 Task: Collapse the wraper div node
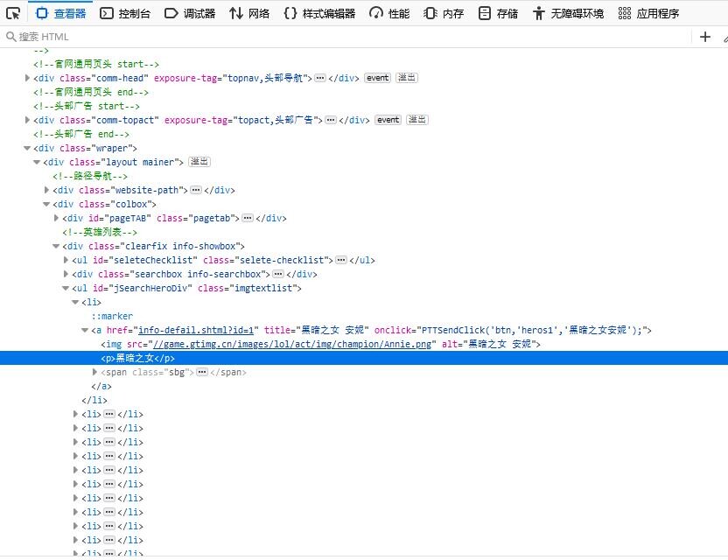click(x=28, y=148)
